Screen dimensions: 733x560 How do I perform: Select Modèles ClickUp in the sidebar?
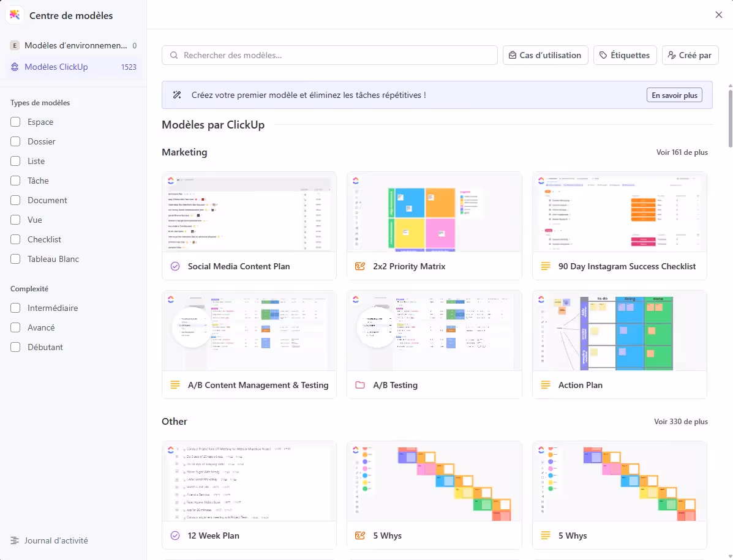(x=56, y=67)
